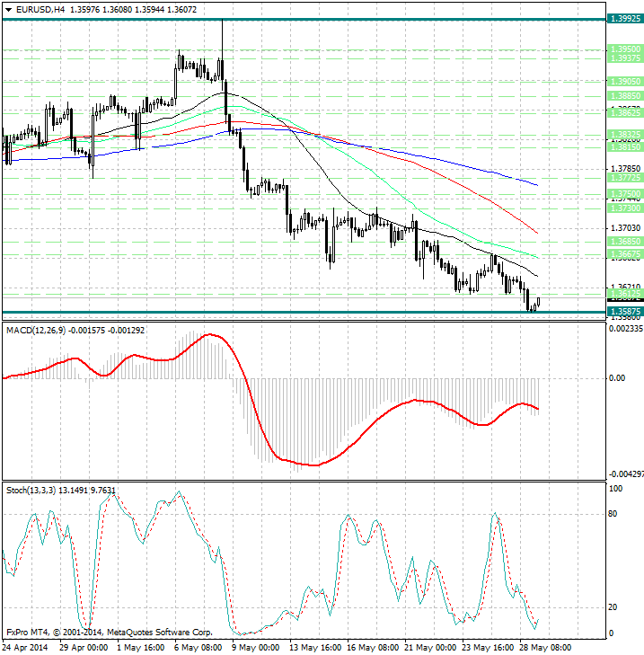Click the 9 May 00:00 time label
The height and width of the screenshot is (655, 644).
tap(256, 648)
